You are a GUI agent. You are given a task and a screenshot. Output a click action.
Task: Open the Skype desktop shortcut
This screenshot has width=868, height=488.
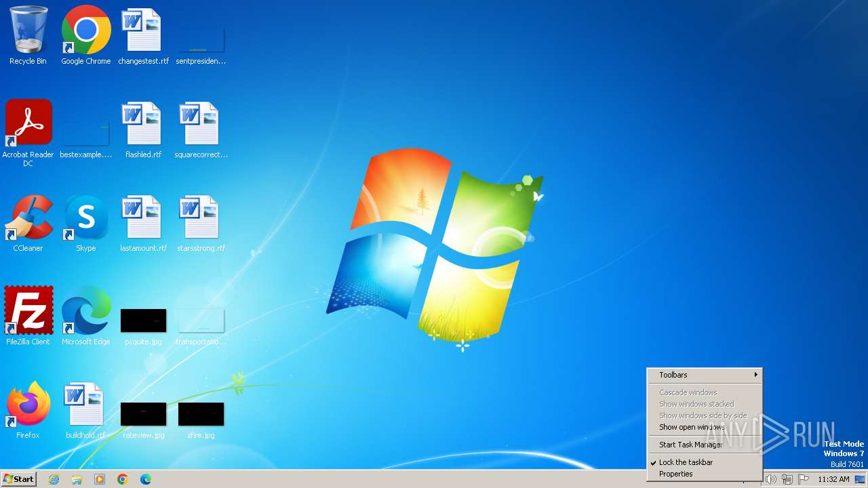pyautogui.click(x=86, y=224)
